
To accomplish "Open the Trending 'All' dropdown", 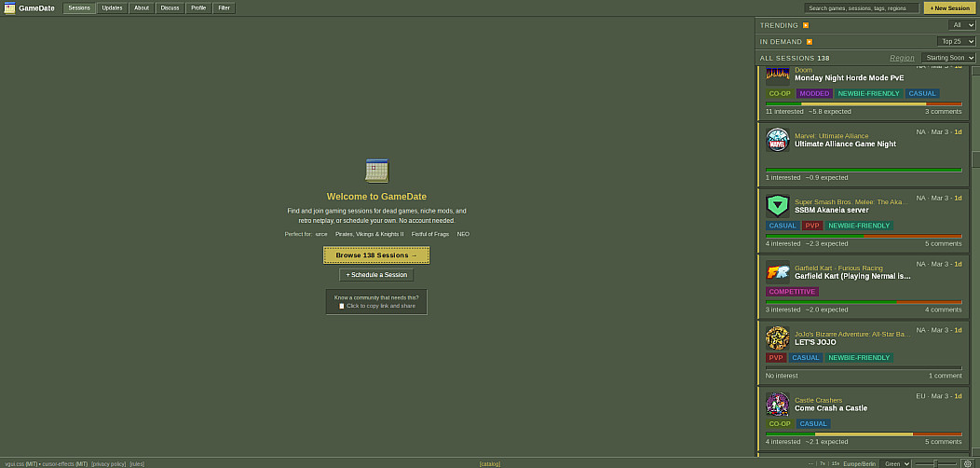I will pyautogui.click(x=961, y=25).
